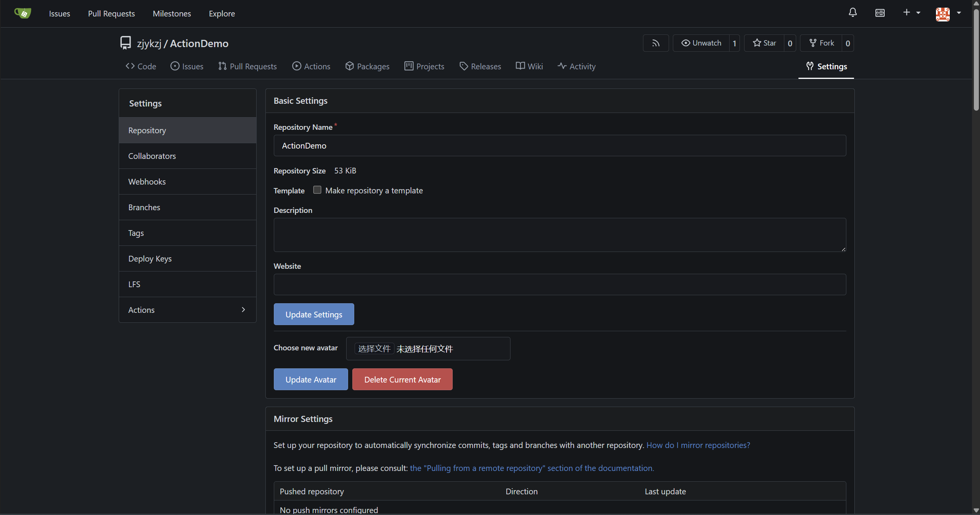Open the repository Actions tab icon
Image resolution: width=980 pixels, height=515 pixels.
(x=296, y=66)
